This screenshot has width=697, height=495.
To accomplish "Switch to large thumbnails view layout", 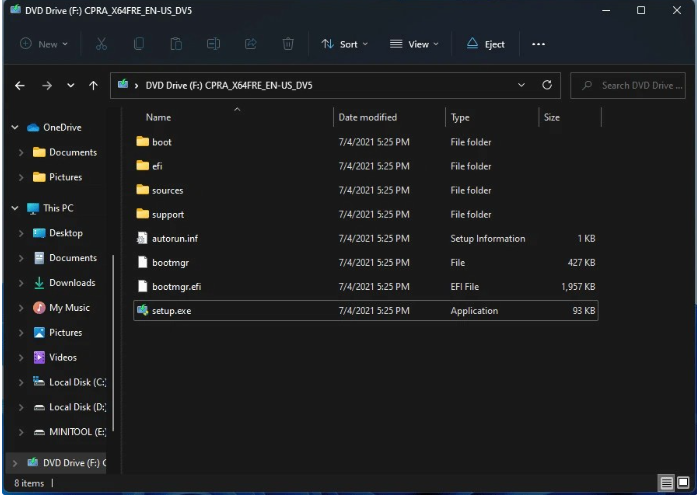I will (x=683, y=483).
